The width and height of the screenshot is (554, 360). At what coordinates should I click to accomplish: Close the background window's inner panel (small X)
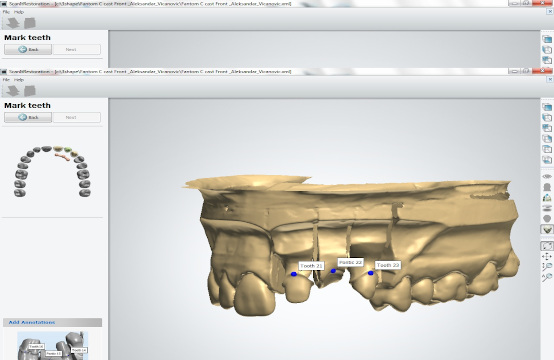pyautogui.click(x=549, y=12)
